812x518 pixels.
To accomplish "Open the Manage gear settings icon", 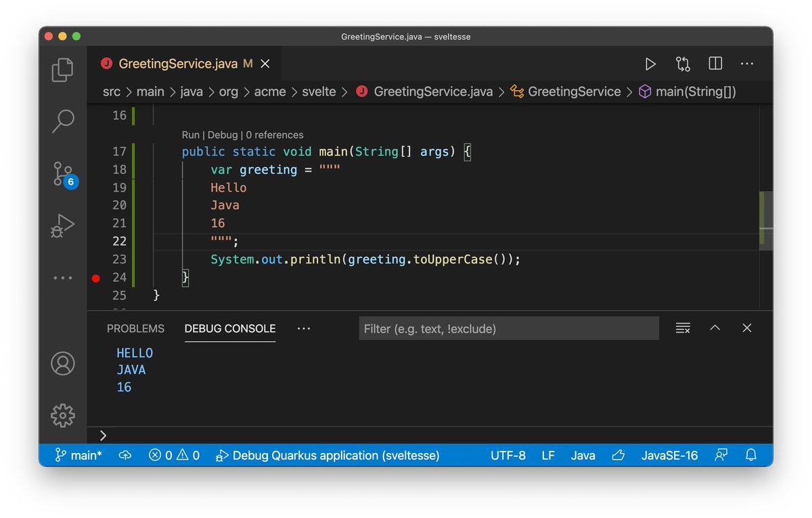I will [62, 415].
